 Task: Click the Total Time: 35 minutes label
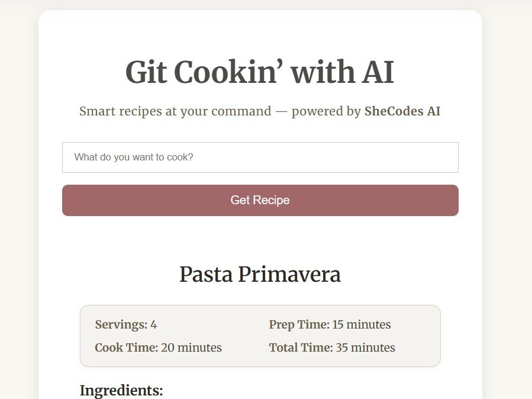tap(332, 347)
